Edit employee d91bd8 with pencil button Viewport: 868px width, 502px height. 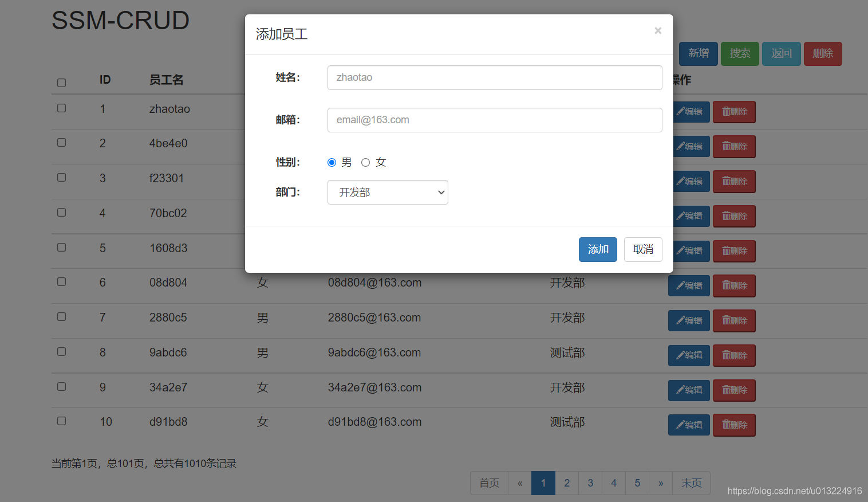[689, 425]
